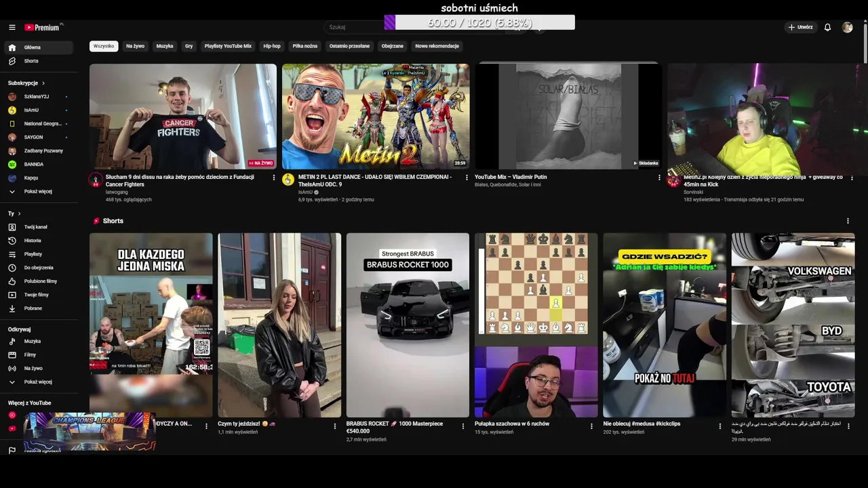Click IsAmU channel avatar under Metin 2 video
The width and height of the screenshot is (868, 488).
(288, 180)
